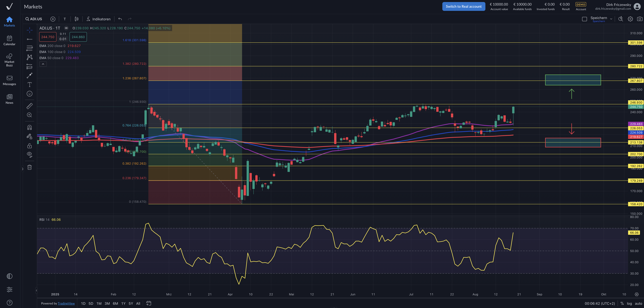Open the Speichern dropdown arrow
This screenshot has height=308, width=644.
click(x=611, y=19)
